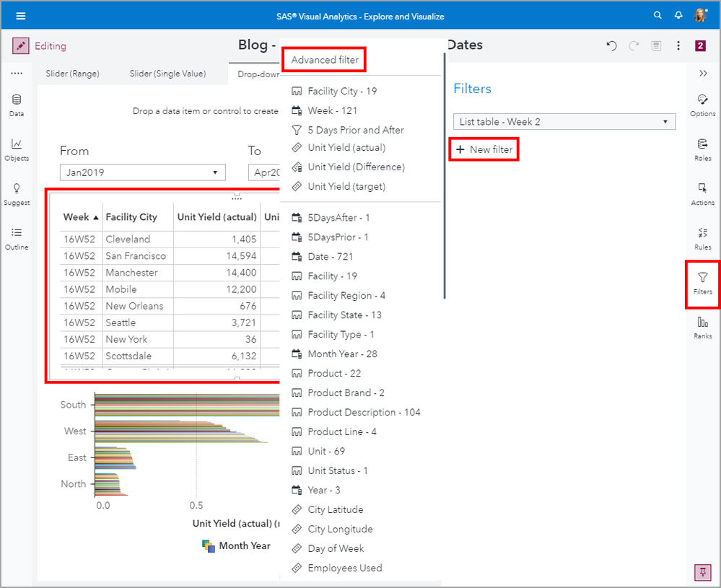Image resolution: width=721 pixels, height=588 pixels.
Task: Open the hamburger main menu
Action: coord(20,16)
